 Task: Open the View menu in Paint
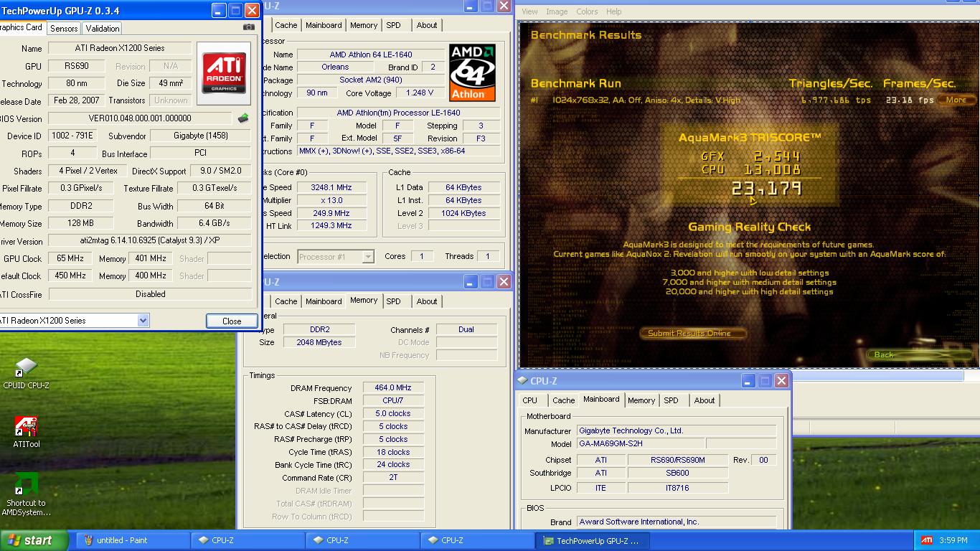[529, 11]
